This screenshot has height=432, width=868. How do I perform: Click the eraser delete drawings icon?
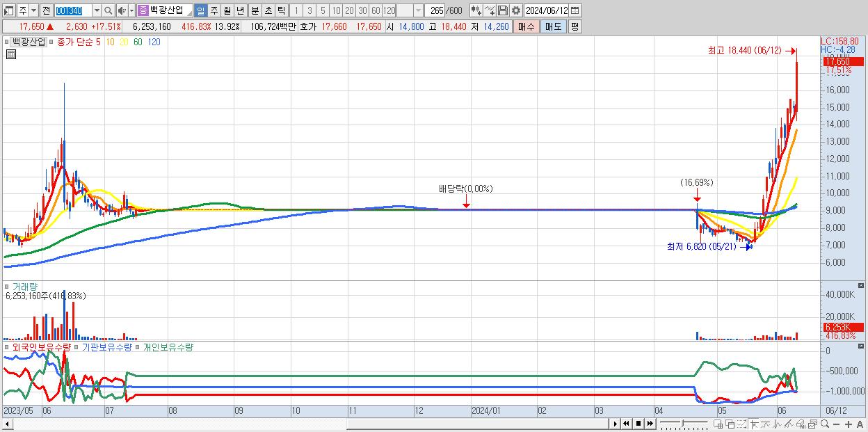click(801, 424)
